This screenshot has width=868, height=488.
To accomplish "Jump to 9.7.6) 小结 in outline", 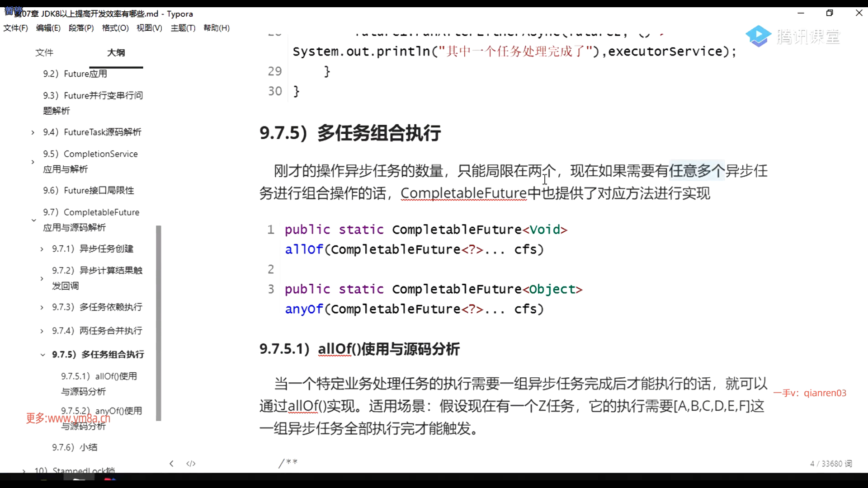I will click(75, 447).
